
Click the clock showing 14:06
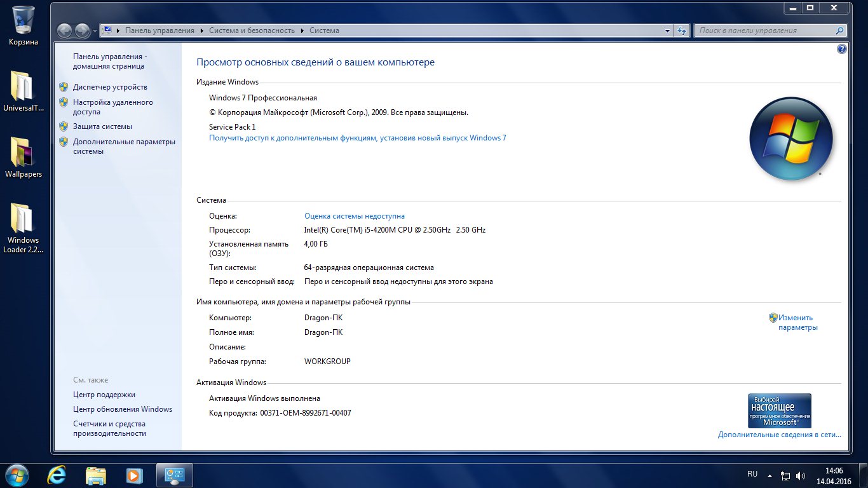pos(834,471)
